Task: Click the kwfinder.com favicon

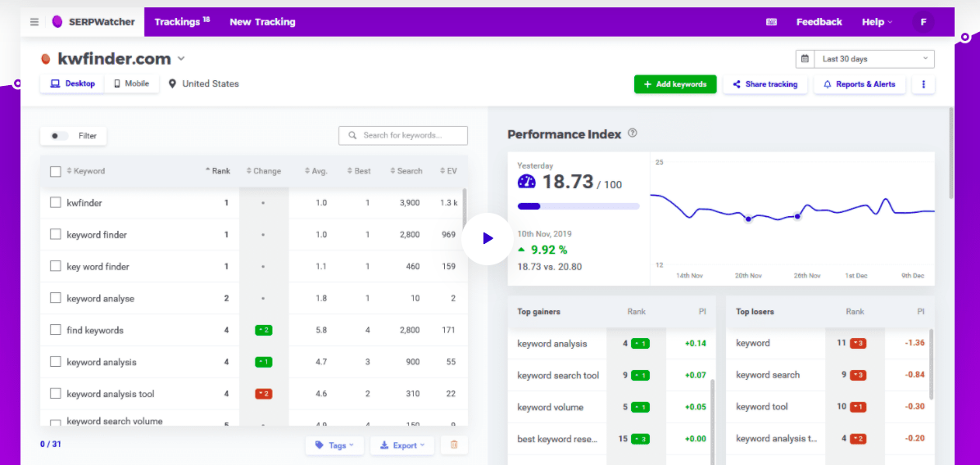Action: pyautogui.click(x=46, y=59)
